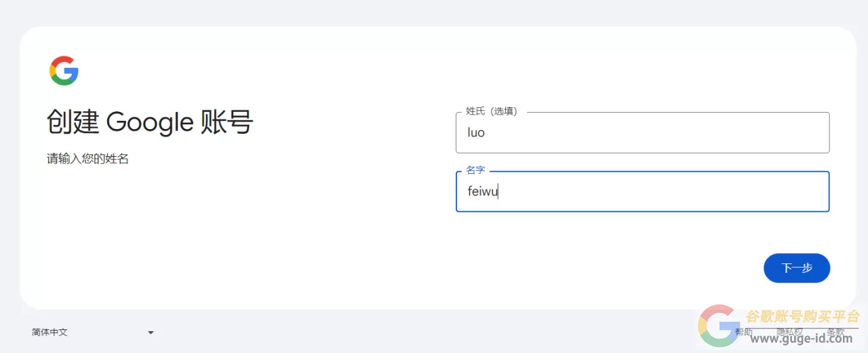Click the 名字 floating label
868x353 pixels.
[475, 170]
